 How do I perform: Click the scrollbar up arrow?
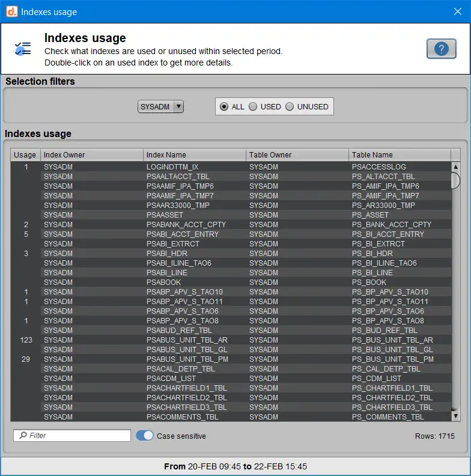click(455, 166)
